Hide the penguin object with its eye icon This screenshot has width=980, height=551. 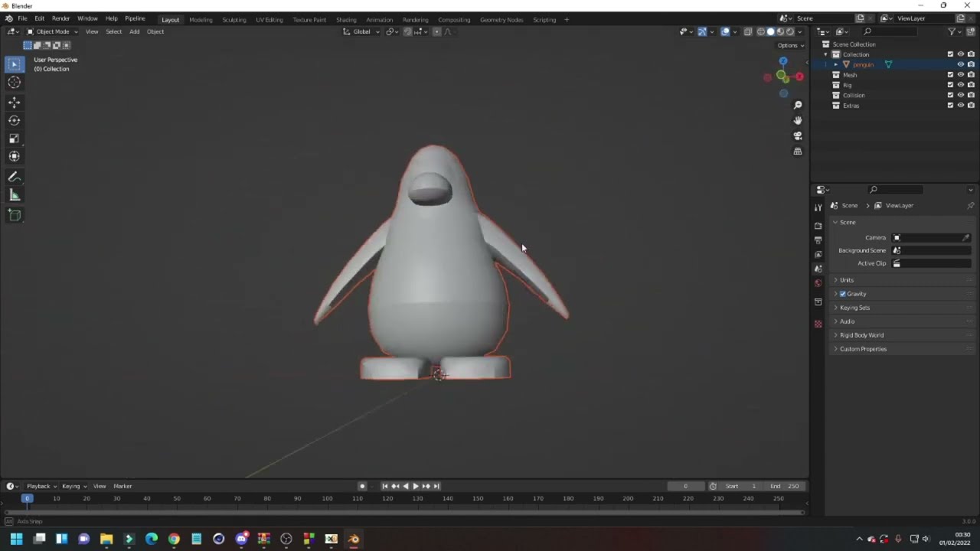960,64
